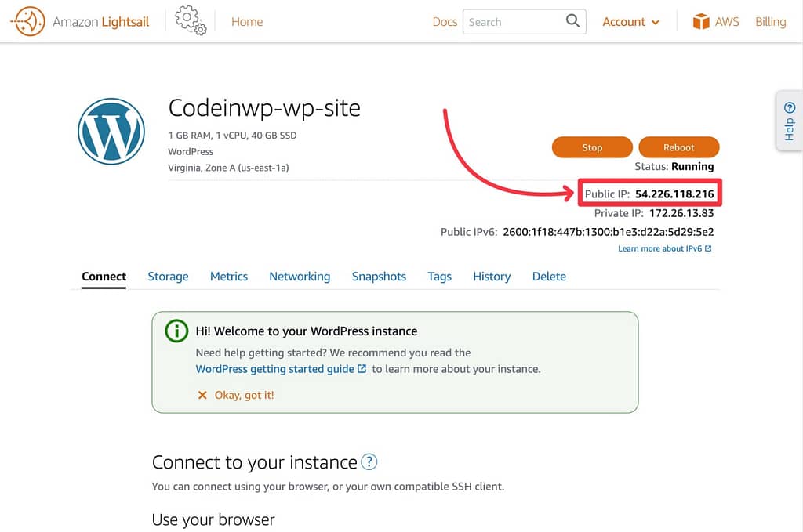The width and height of the screenshot is (803, 532).
Task: Switch to the Storage tab
Action: (x=168, y=277)
